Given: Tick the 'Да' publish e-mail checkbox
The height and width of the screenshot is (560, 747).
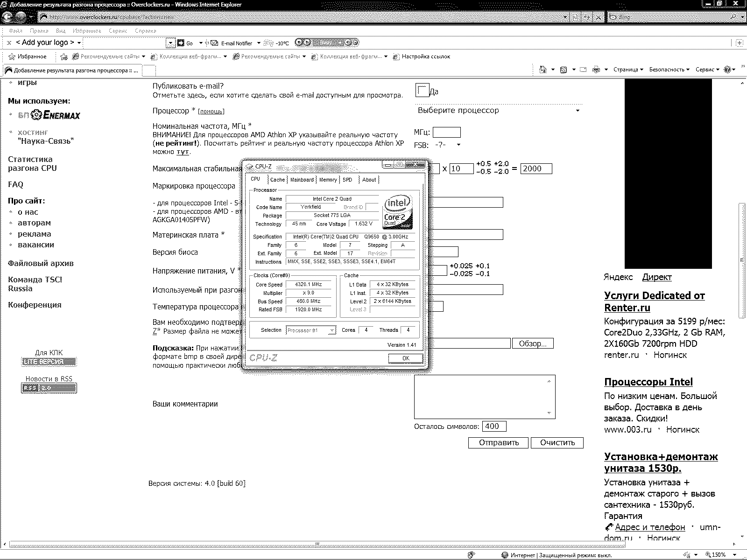Looking at the screenshot, I should coord(422,90).
